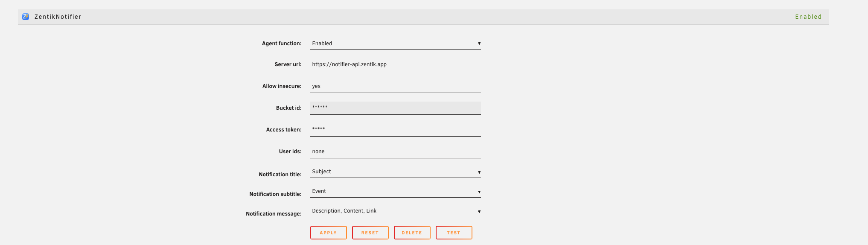Screen dimensions: 868x245
Task: Click the Agent function label
Action: click(281, 44)
